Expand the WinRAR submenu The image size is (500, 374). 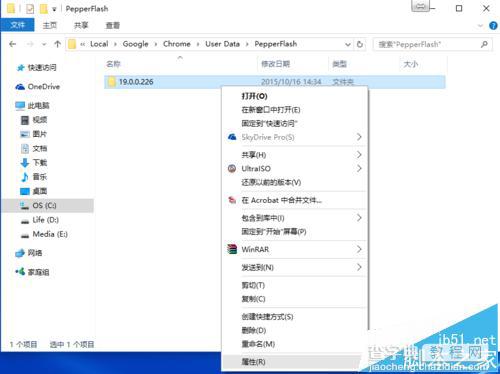[295, 249]
